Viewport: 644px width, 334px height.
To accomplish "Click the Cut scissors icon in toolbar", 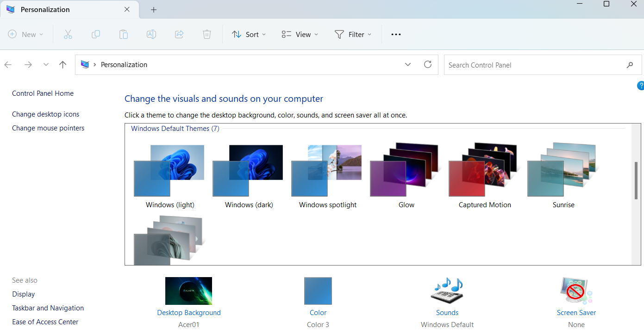I will [68, 34].
